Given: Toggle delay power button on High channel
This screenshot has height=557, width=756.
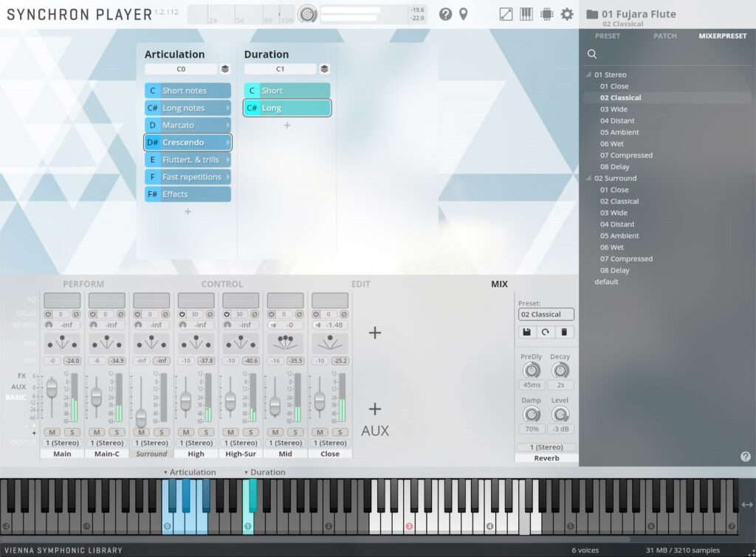Looking at the screenshot, I should 182,314.
